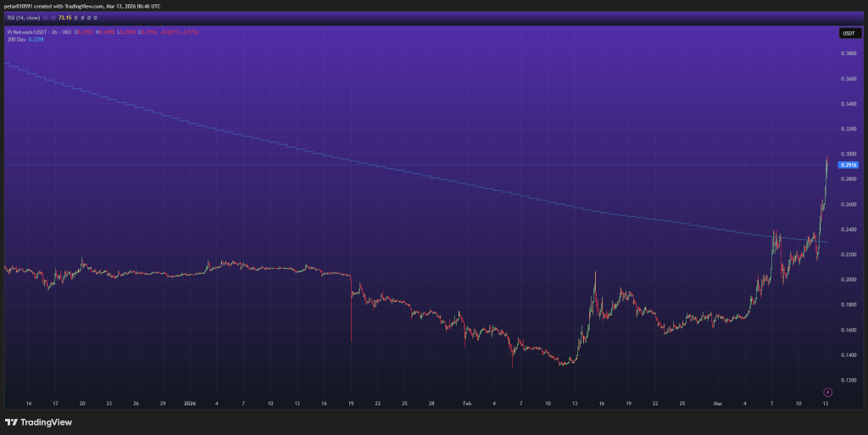Select the 2026 marker on time axis

pyautogui.click(x=191, y=404)
